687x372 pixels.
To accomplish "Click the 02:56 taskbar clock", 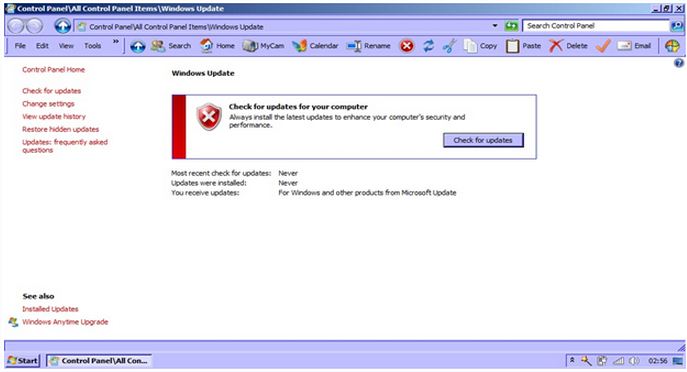I will click(x=658, y=361).
